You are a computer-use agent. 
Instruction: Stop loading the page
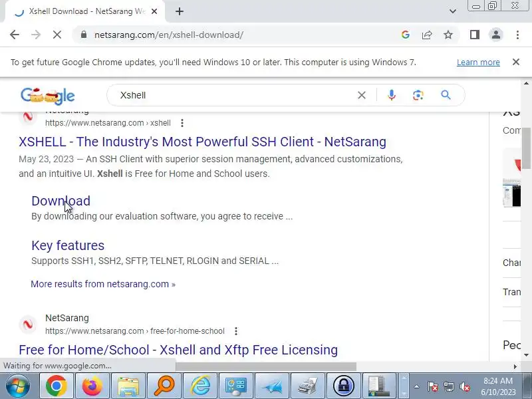(57, 35)
